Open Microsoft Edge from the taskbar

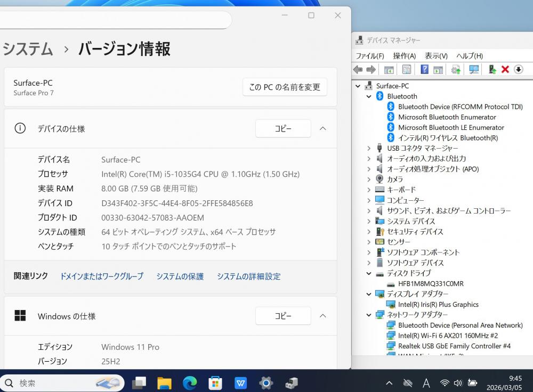pyautogui.click(x=190, y=382)
